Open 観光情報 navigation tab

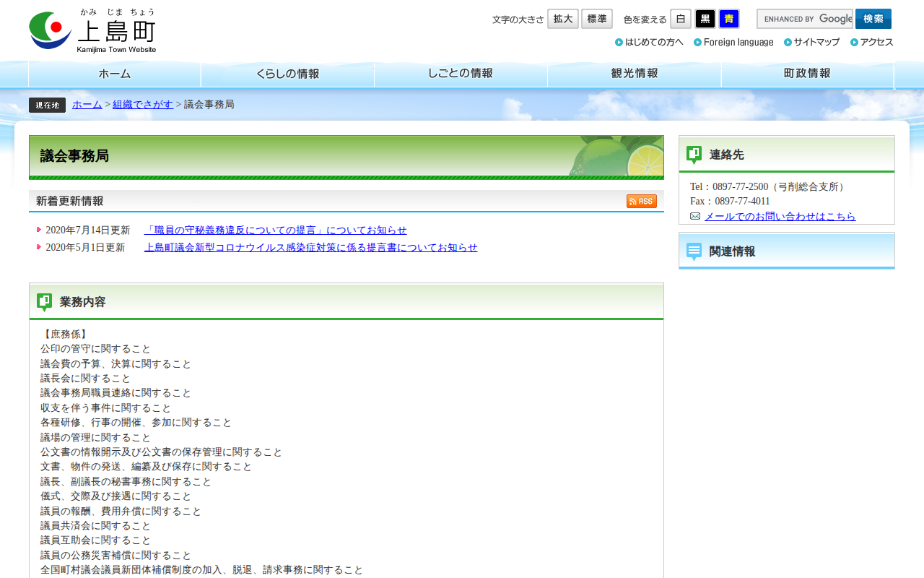click(635, 74)
